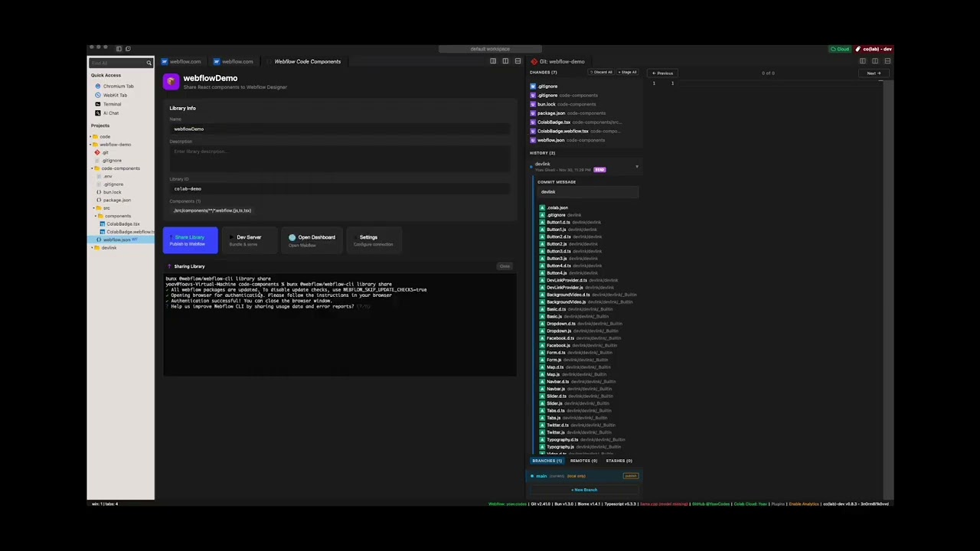The width and height of the screenshot is (980, 551).
Task: Expand the devlink commit details chevron
Action: 636,166
